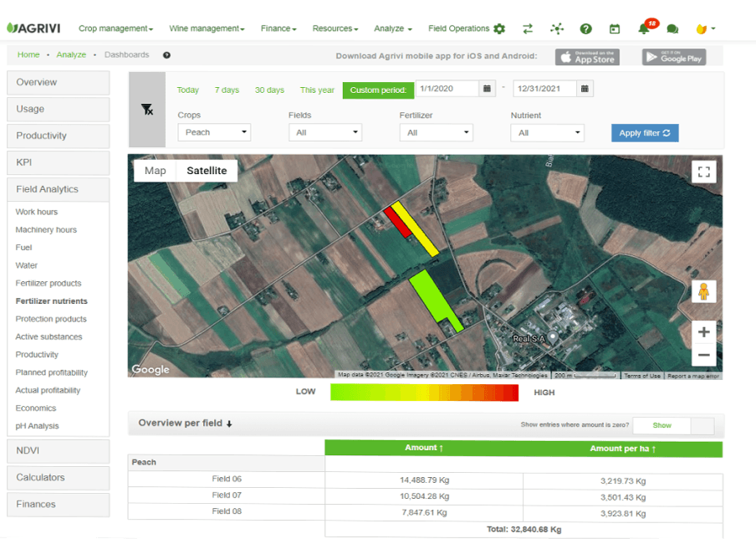756x539 pixels.
Task: Switch map to Satellite view
Action: tap(207, 171)
